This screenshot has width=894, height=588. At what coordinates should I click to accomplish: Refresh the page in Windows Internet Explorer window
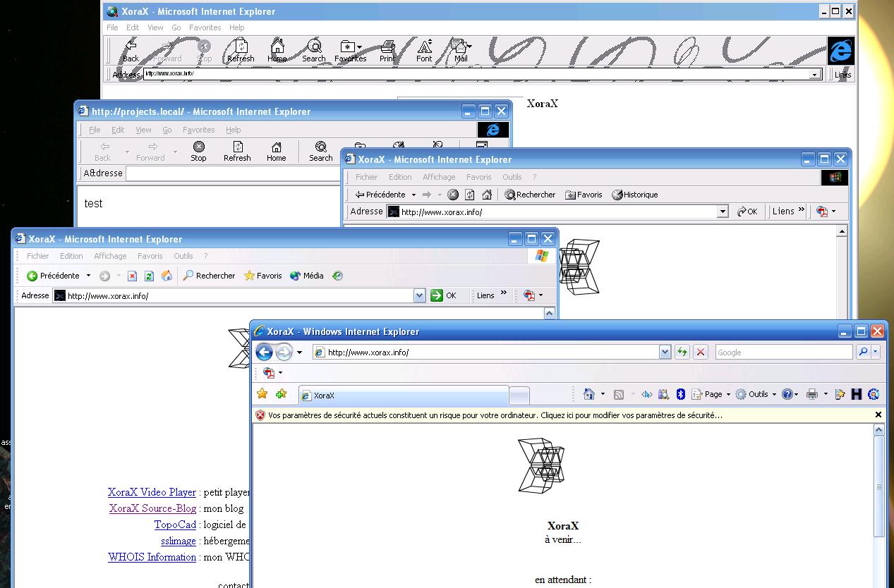point(682,352)
